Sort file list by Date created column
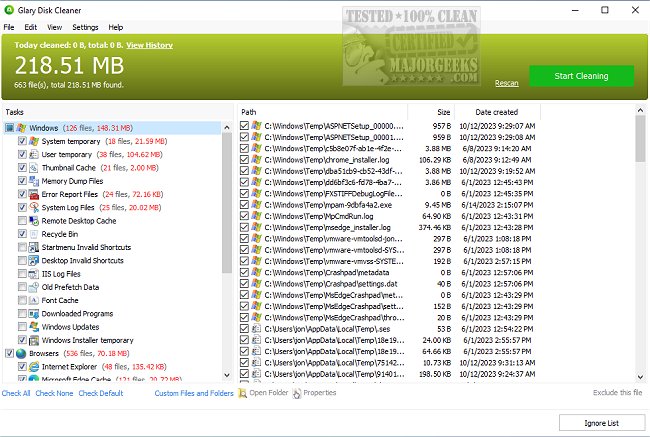This screenshot has width=650, height=437. (x=496, y=112)
